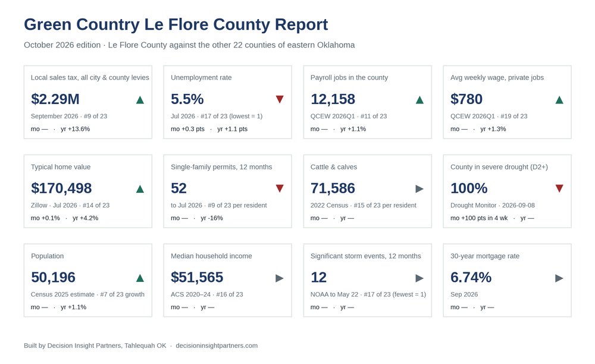Click 'mo +0.3 pts' on unemployment card
This screenshot has height=364, width=595.
[187, 129]
